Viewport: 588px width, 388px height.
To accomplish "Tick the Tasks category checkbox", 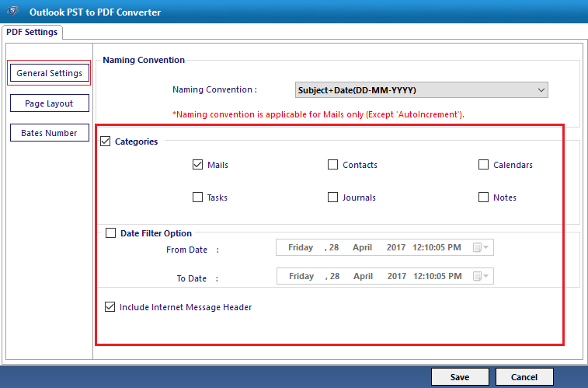I will (x=197, y=197).
